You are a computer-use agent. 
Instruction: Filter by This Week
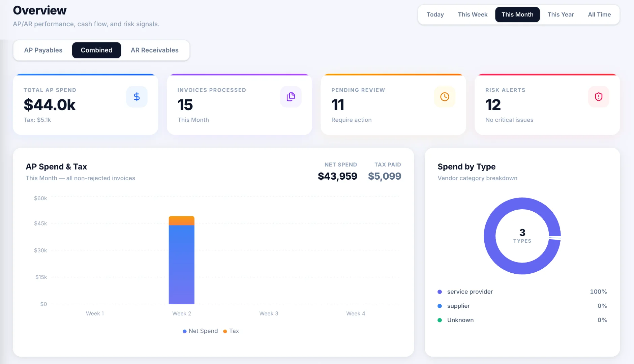tap(473, 14)
